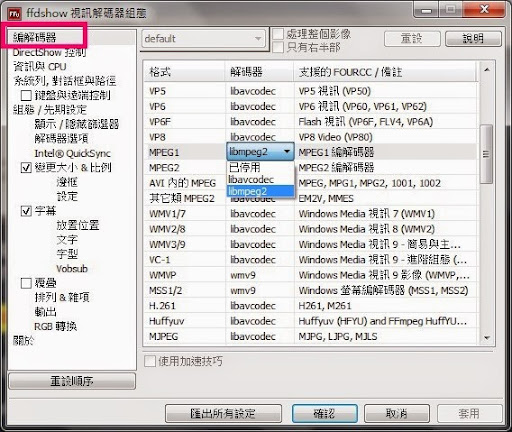
Task: Open RGB 轉換 page
Action: point(56,326)
